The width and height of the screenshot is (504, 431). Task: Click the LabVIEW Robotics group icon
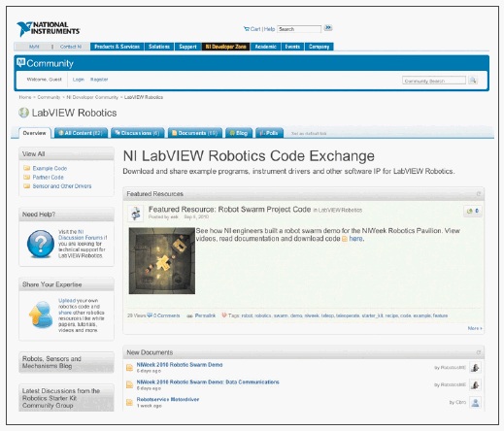[x=23, y=113]
